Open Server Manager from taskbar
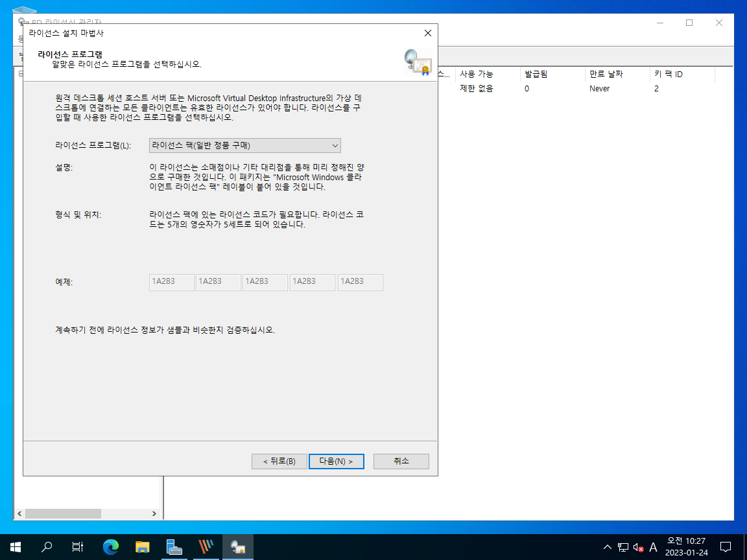The width and height of the screenshot is (747, 560). 174,546
